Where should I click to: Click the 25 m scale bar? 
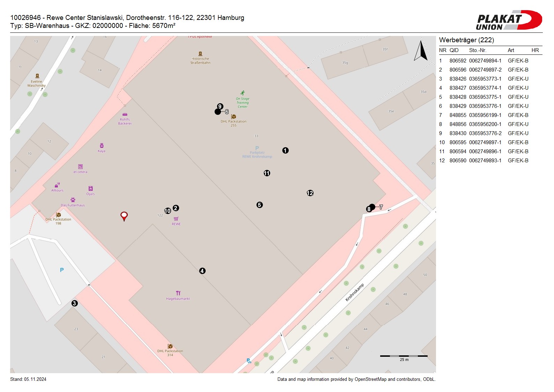pyautogui.click(x=404, y=356)
